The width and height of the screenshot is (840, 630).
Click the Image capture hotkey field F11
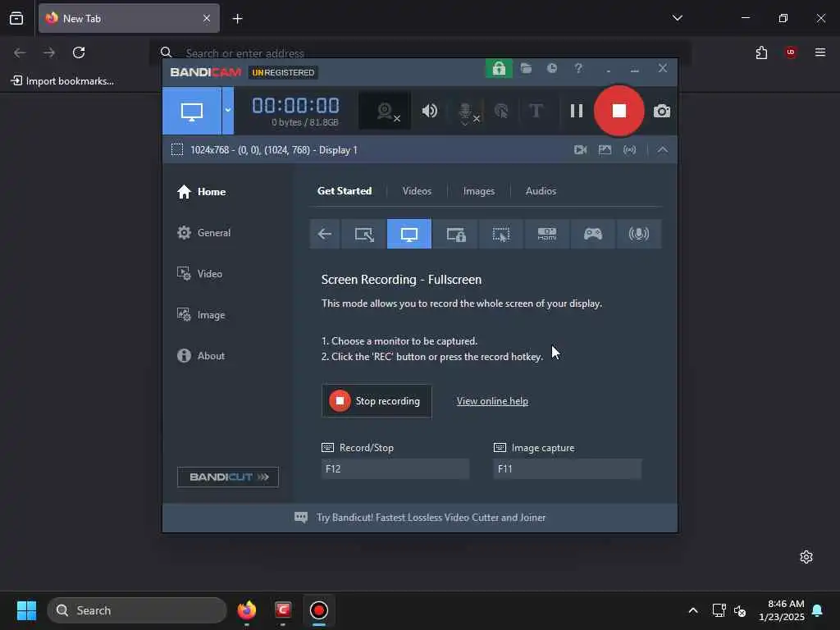[x=568, y=468]
